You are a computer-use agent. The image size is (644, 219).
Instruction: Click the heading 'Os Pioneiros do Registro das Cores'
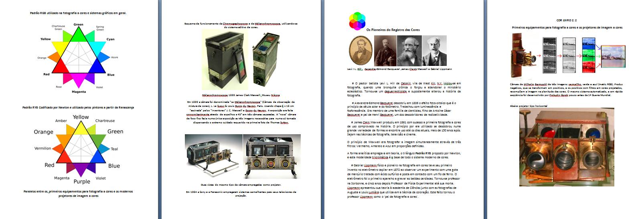coord(393,30)
